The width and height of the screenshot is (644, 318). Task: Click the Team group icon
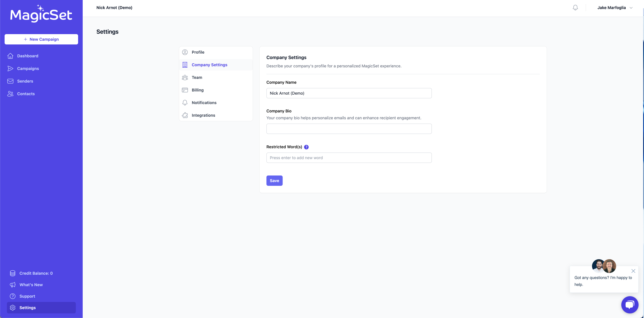click(185, 77)
